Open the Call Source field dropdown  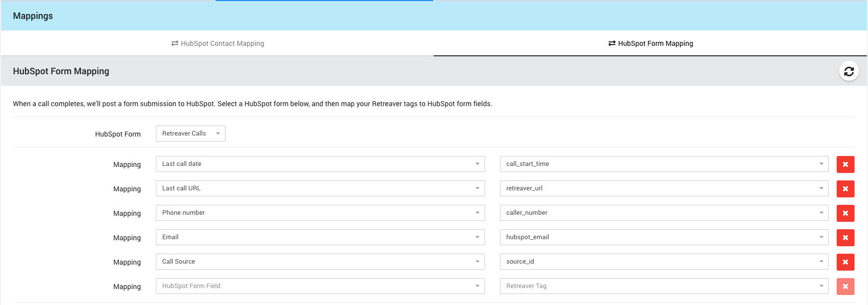point(320,262)
